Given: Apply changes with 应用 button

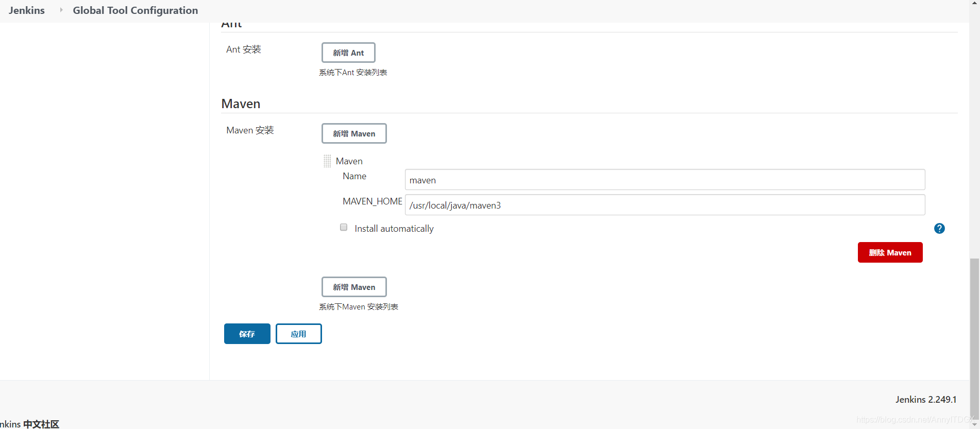Looking at the screenshot, I should (298, 334).
